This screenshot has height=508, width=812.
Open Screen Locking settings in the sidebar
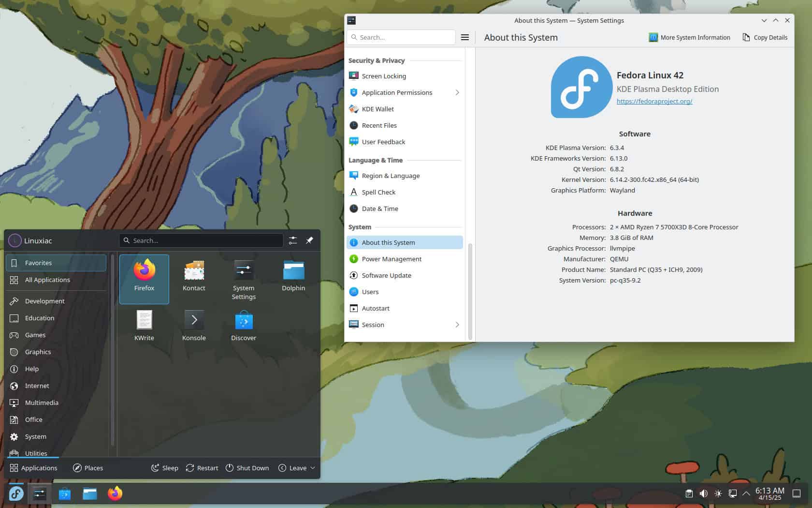[x=384, y=76]
